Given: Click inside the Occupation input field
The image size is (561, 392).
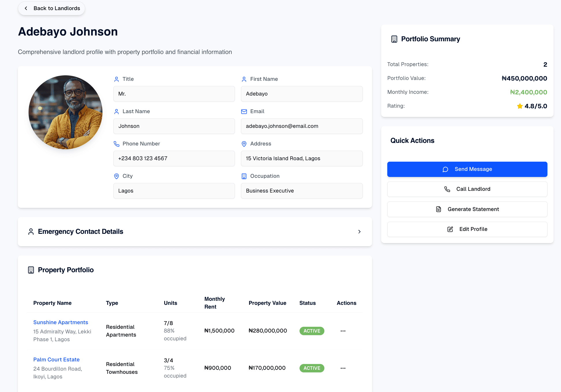Looking at the screenshot, I should coord(301,191).
